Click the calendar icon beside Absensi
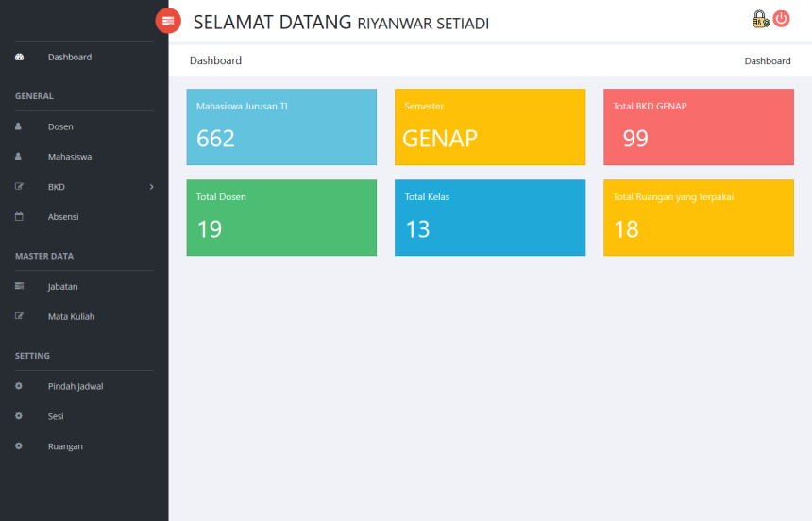The image size is (812, 521). point(19,217)
